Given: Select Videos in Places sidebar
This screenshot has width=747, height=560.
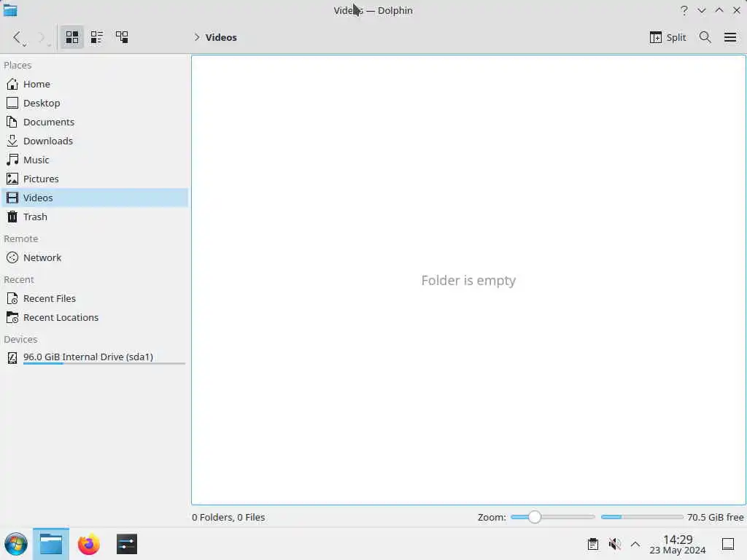Looking at the screenshot, I should point(94,198).
